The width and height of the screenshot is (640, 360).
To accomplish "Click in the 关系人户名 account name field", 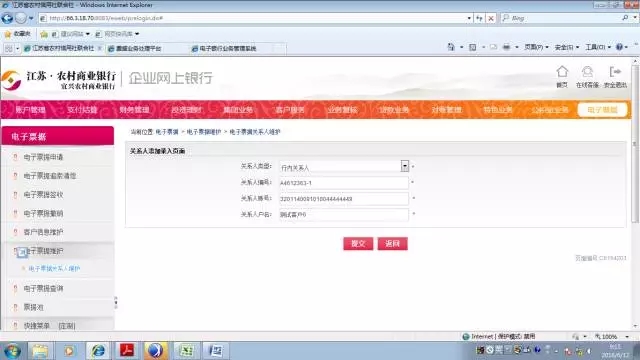I will pos(343,215).
